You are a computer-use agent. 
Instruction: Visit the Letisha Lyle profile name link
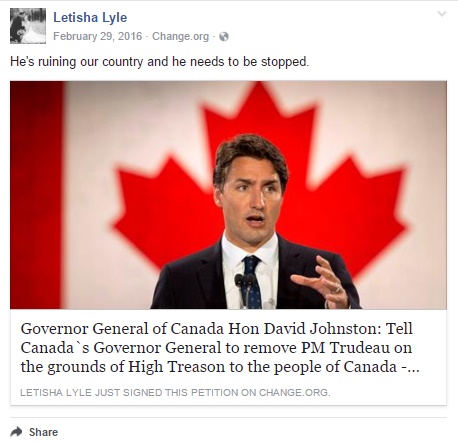pos(90,17)
